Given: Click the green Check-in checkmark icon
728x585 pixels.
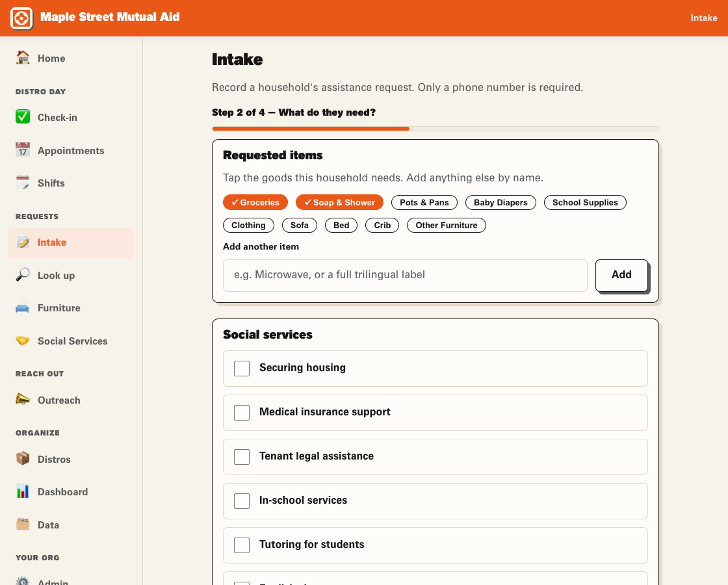Looking at the screenshot, I should coord(22,117).
